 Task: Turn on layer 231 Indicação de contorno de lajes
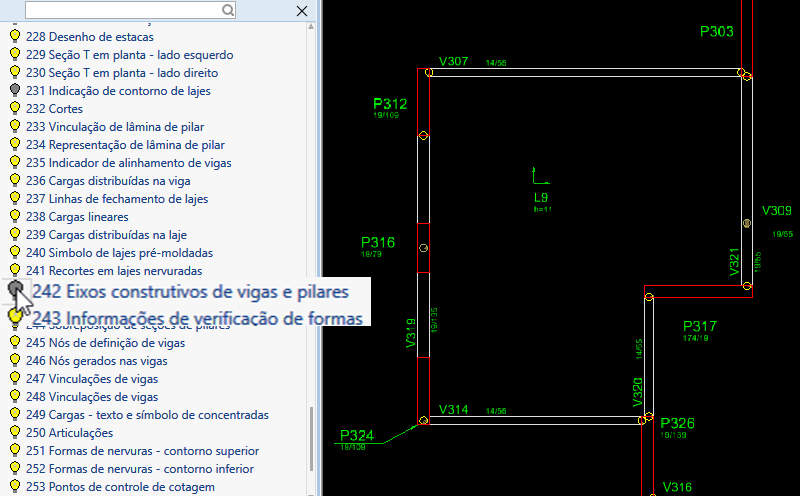click(x=15, y=91)
